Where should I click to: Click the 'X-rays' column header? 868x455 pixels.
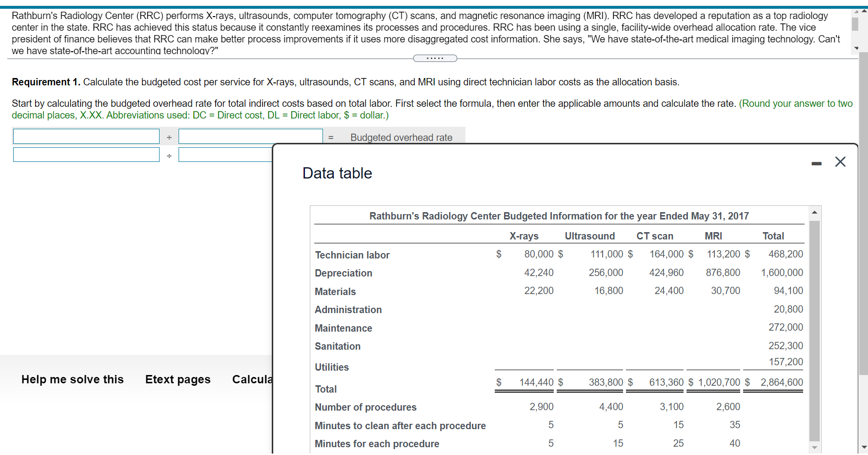(524, 236)
